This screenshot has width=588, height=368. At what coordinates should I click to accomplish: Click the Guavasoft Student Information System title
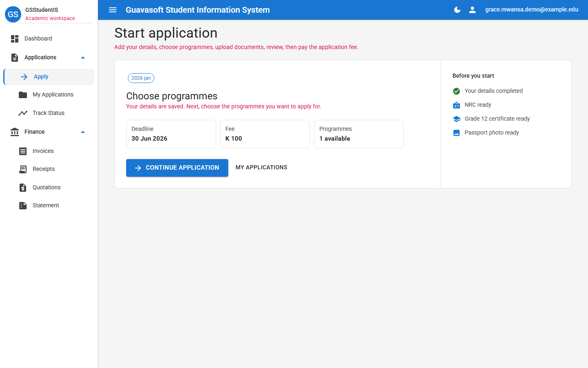click(x=198, y=10)
